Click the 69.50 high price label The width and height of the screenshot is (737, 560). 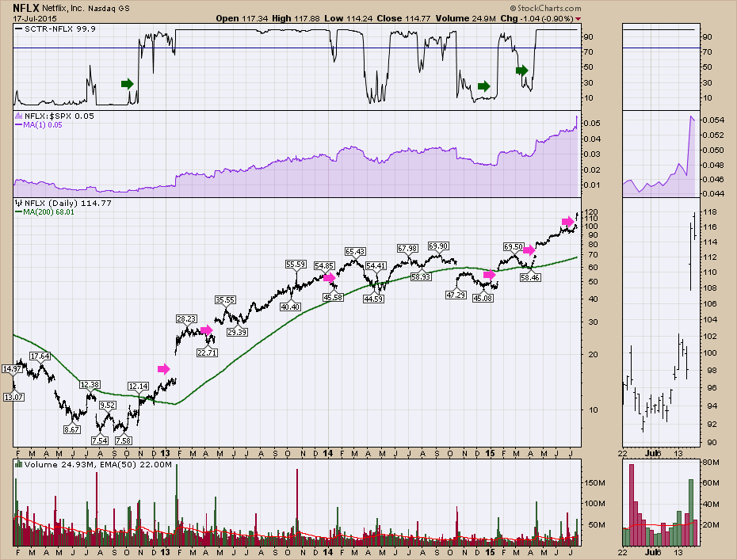point(514,247)
